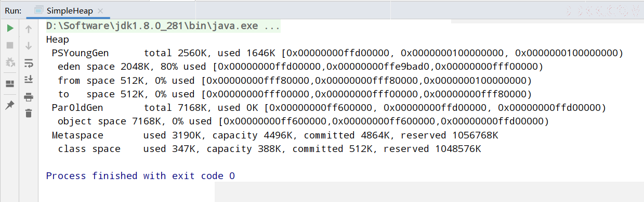
Task: Print console output with the printer icon
Action: 29,97
